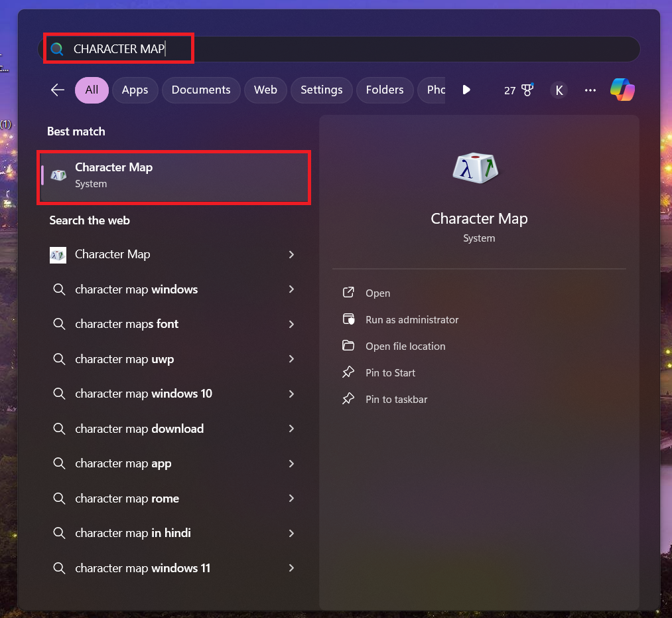Click Open file location
This screenshot has height=618, width=672.
coord(405,346)
